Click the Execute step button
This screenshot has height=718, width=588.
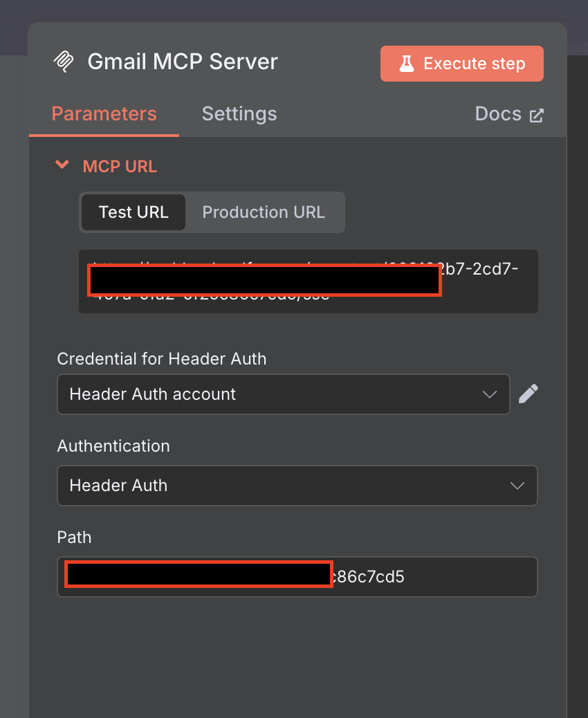pyautogui.click(x=461, y=63)
